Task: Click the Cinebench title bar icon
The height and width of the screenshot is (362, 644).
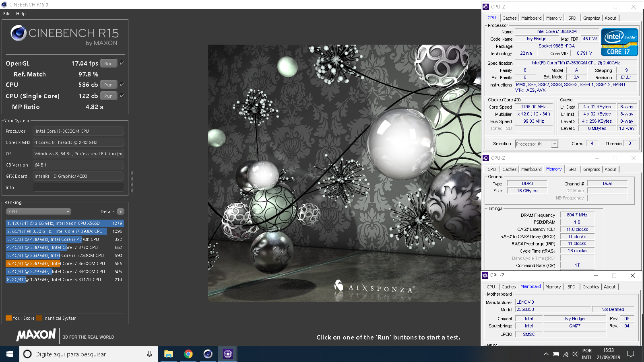Action: [x=4, y=4]
